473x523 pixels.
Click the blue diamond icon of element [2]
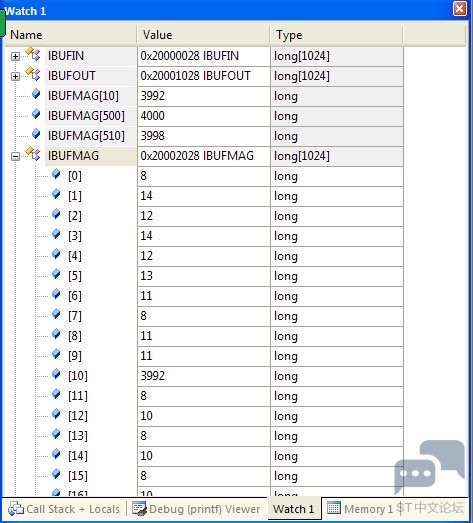pyautogui.click(x=56, y=214)
